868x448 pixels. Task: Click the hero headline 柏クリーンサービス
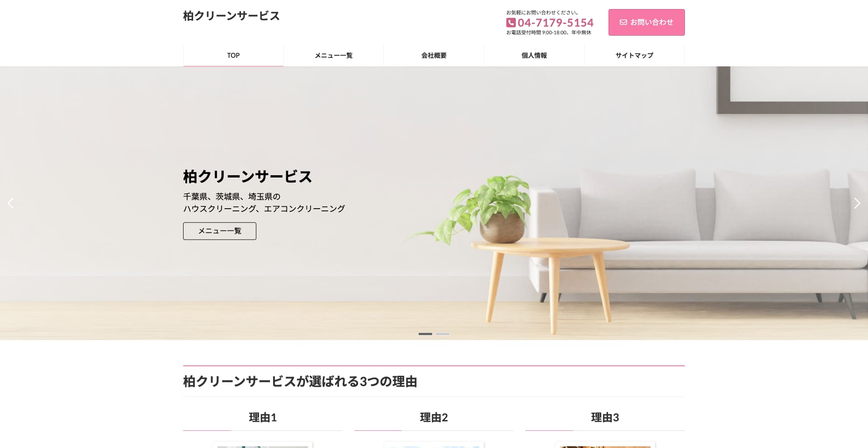tap(248, 177)
